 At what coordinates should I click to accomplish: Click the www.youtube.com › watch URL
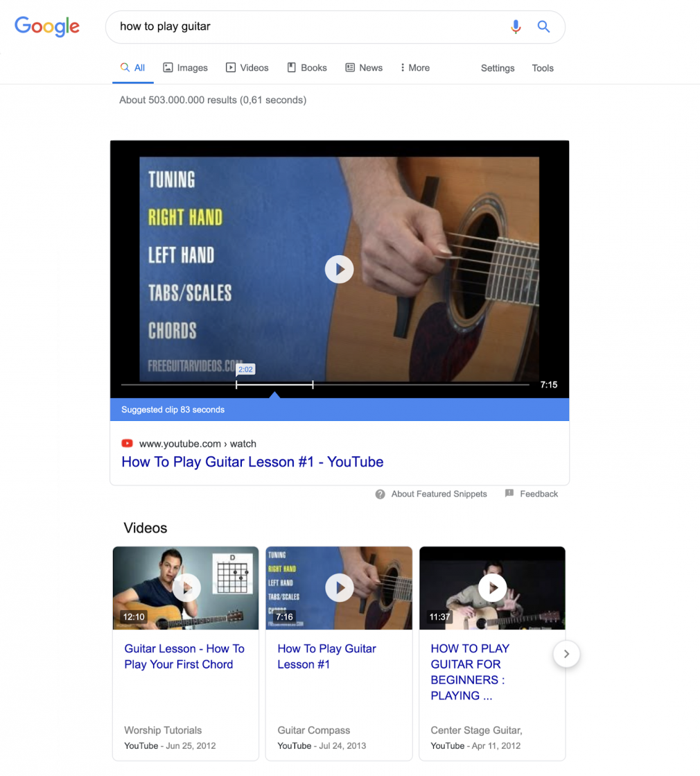[x=198, y=444]
